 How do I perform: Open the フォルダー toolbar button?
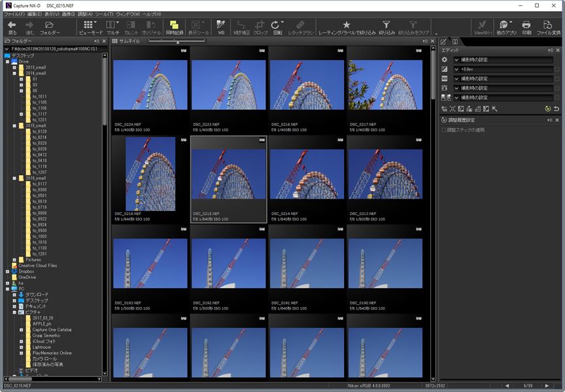(x=50, y=27)
